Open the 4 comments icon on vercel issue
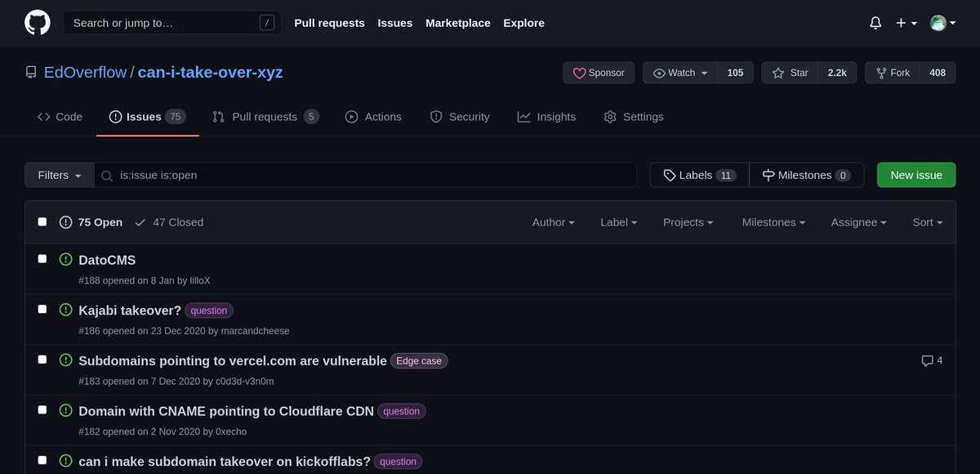This screenshot has width=980, height=474. (x=932, y=360)
